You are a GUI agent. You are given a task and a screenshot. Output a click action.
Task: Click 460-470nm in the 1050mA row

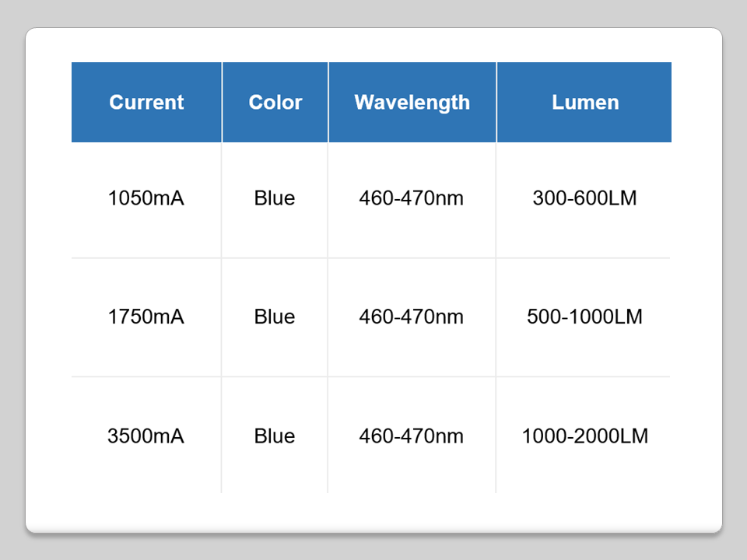coord(411,198)
